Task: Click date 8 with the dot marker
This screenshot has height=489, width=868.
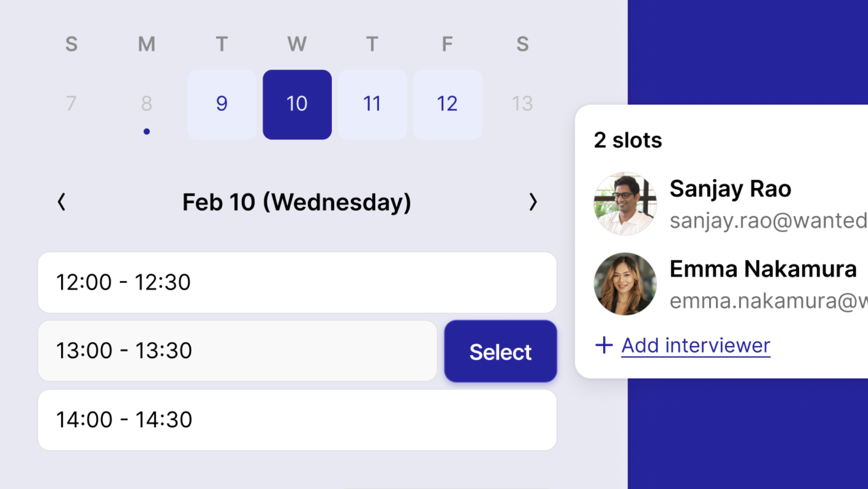Action: pos(146,104)
